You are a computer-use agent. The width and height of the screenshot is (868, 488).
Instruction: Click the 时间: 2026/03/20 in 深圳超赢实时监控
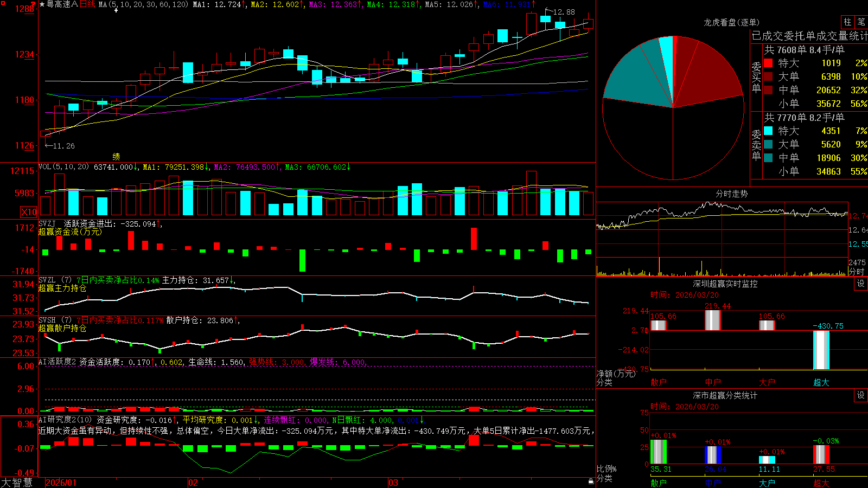(x=685, y=295)
